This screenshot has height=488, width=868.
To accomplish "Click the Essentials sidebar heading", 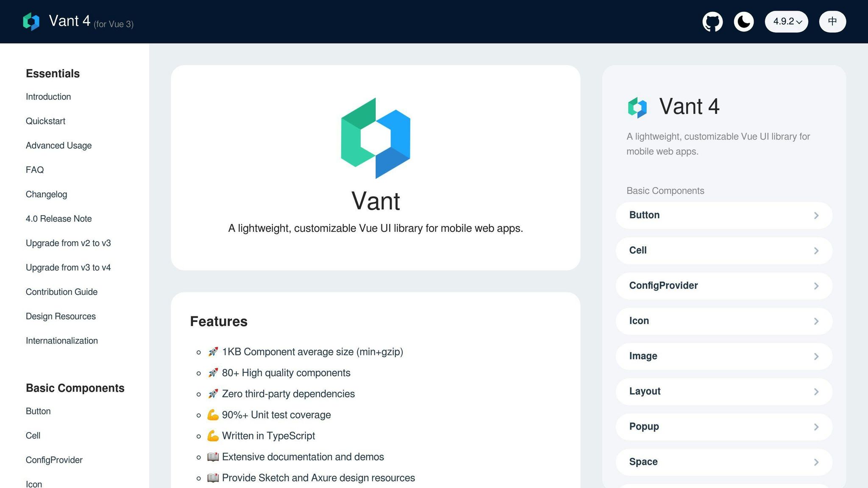I will tap(53, 74).
